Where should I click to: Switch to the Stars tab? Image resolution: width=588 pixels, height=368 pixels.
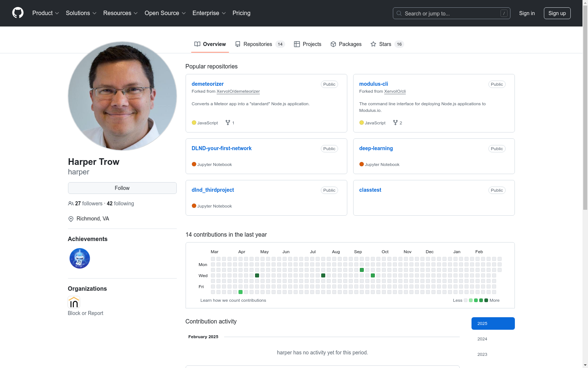pos(387,44)
